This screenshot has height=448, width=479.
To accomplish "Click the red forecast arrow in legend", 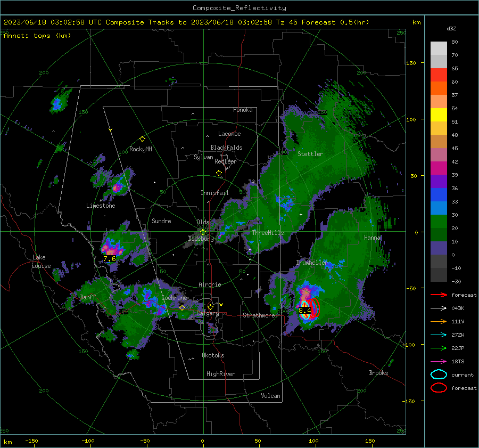I will [439, 295].
